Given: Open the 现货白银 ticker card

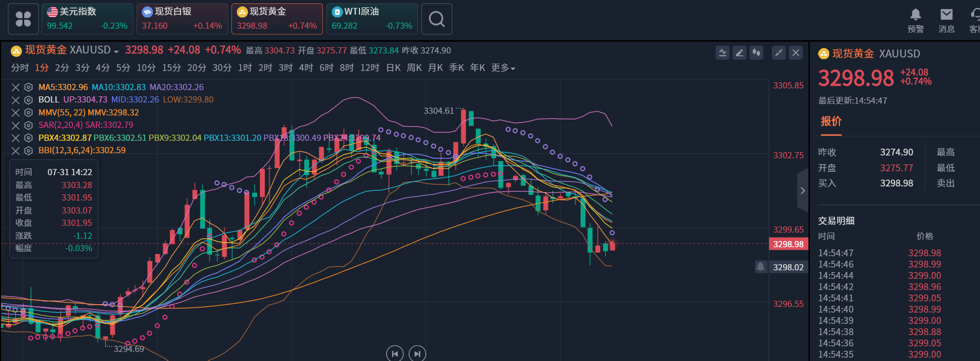Looking at the screenshot, I should [182, 19].
